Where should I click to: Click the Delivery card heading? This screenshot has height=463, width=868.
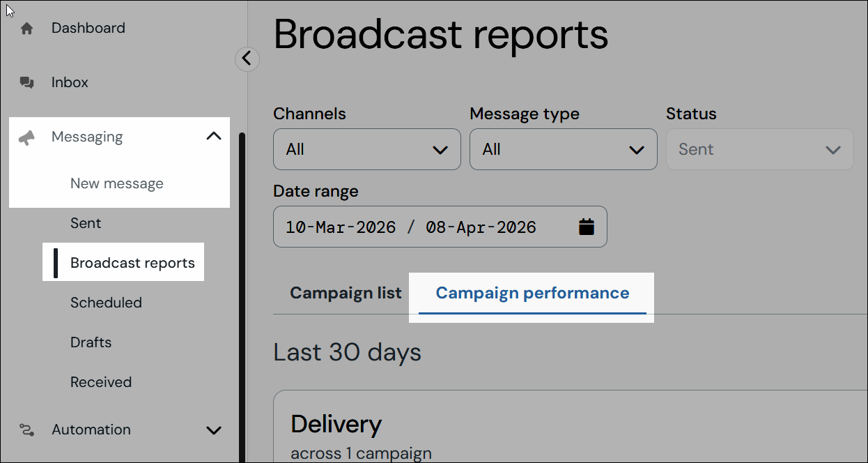(x=336, y=424)
